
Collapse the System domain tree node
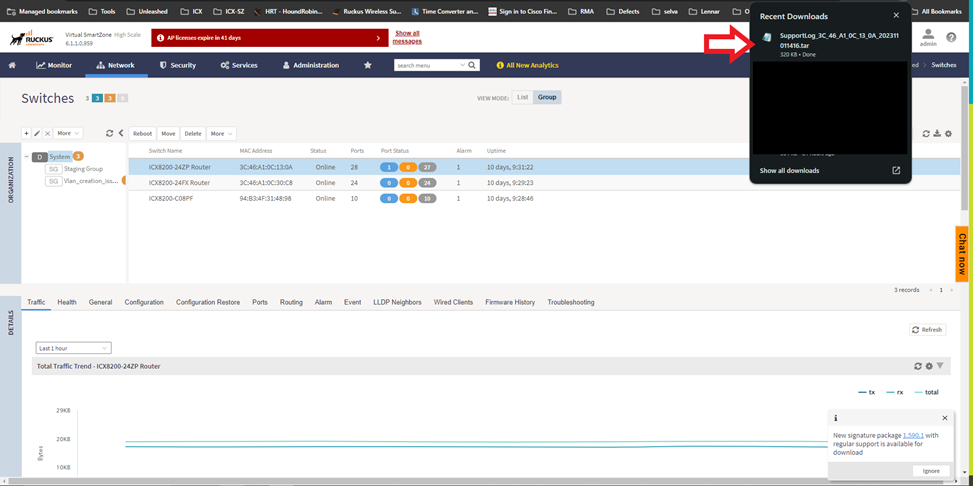click(x=27, y=157)
